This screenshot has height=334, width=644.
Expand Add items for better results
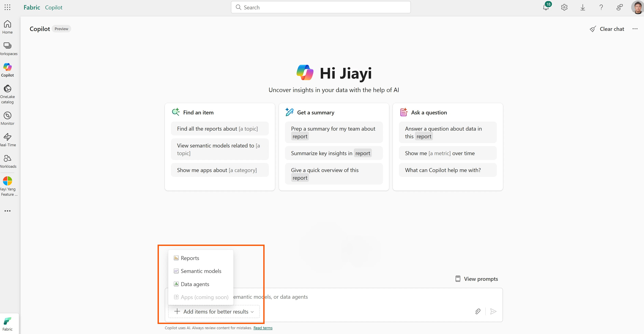[214, 311]
